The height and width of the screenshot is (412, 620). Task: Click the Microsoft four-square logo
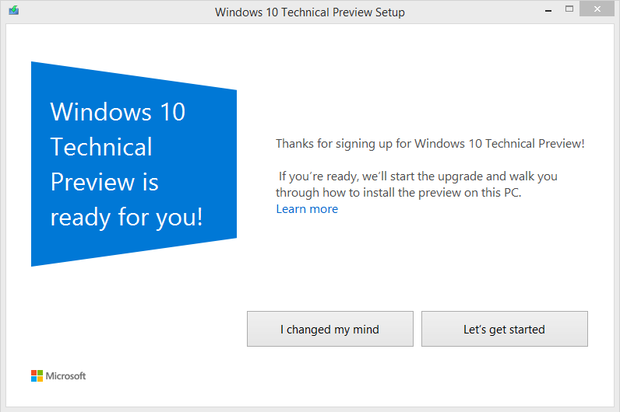tap(37, 376)
